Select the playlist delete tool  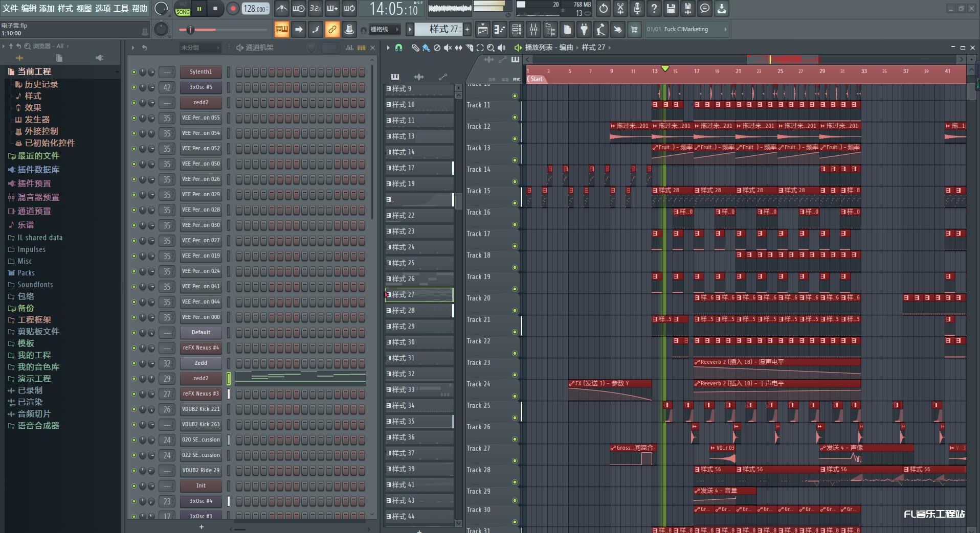[x=437, y=48]
